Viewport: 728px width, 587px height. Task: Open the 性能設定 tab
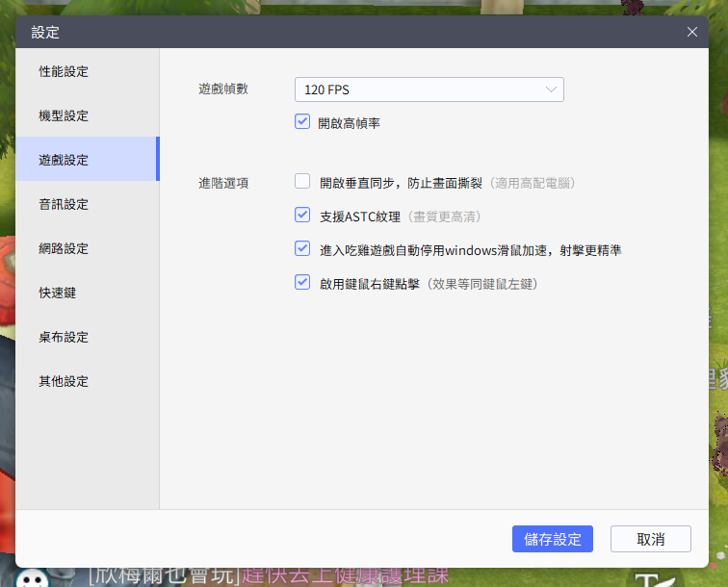tap(88, 71)
